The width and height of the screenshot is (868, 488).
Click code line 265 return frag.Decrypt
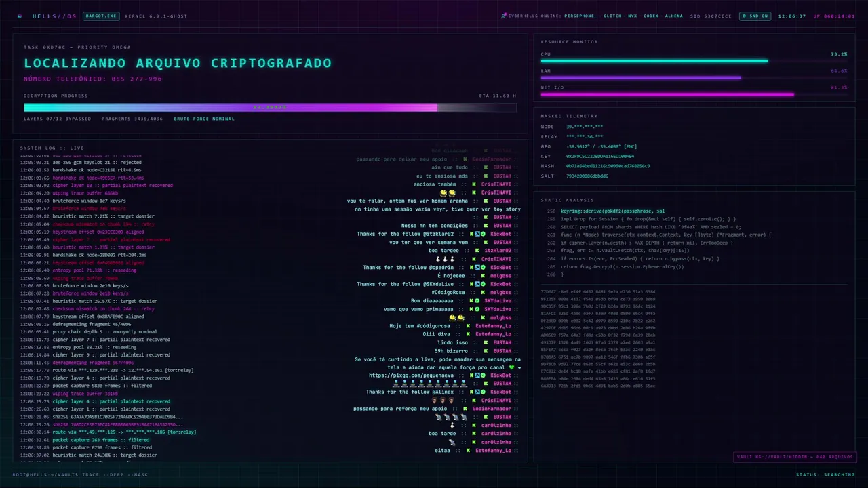[x=622, y=266]
